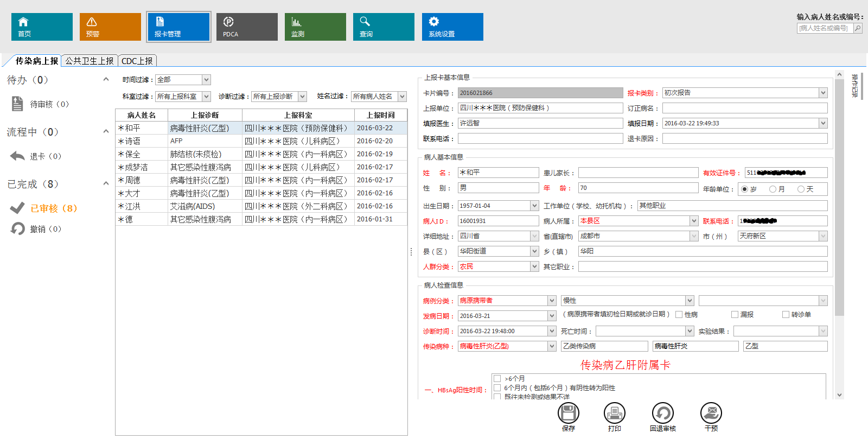Click the 待审核 document icon

click(x=17, y=104)
